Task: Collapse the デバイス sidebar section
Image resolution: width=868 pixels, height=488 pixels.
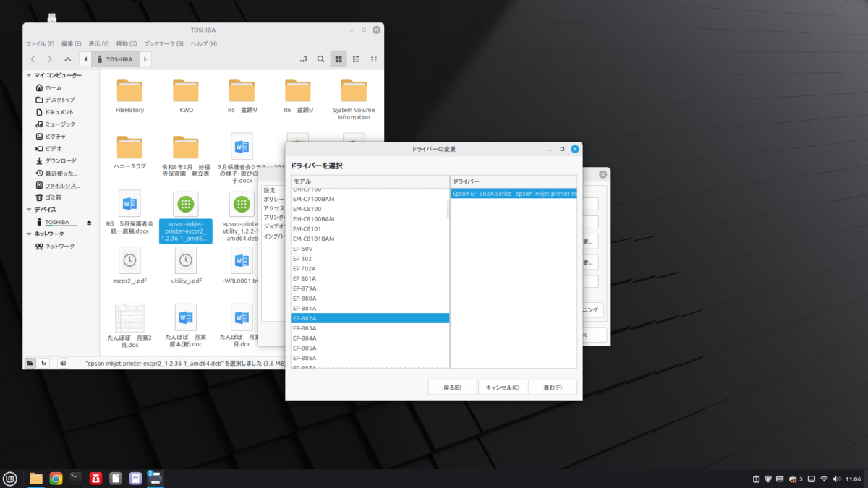Action: tap(29, 210)
